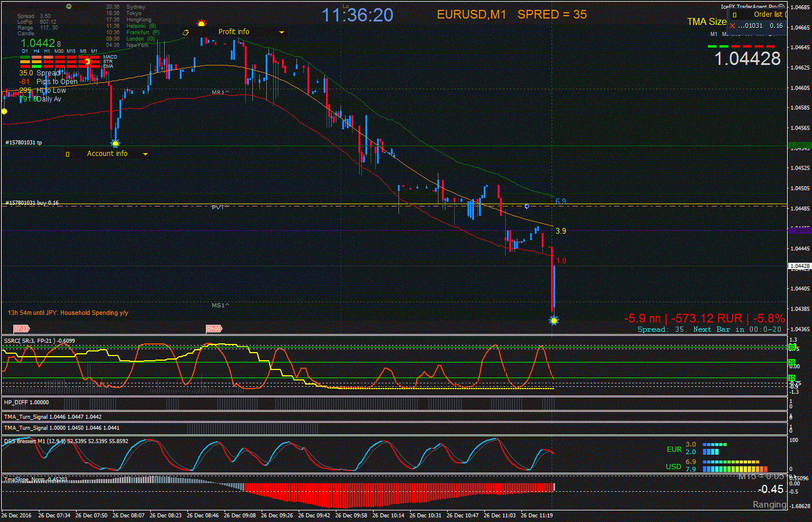Click the EURUSD,M1 symbol title
Image resolution: width=812 pixels, height=522 pixels.
pyautogui.click(x=472, y=14)
